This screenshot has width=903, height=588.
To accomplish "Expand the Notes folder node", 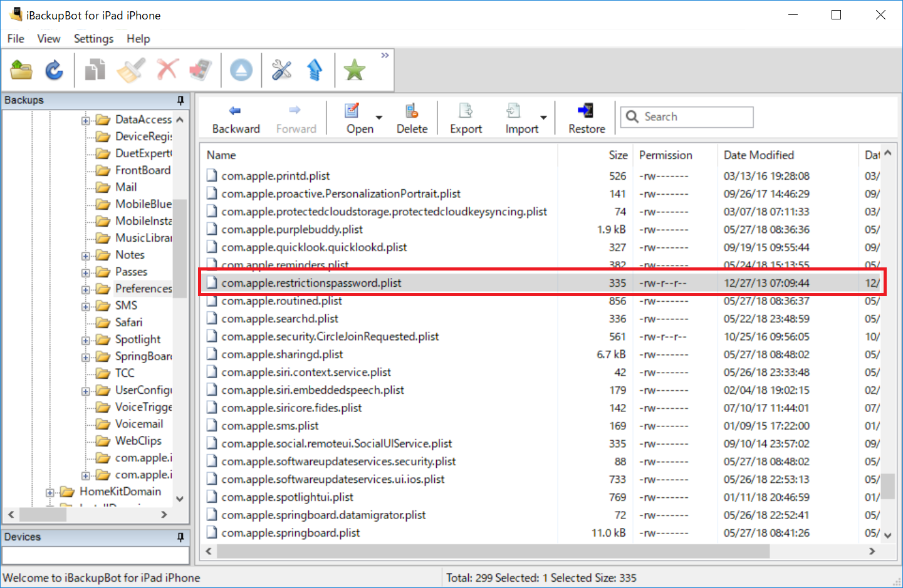I will (x=86, y=255).
